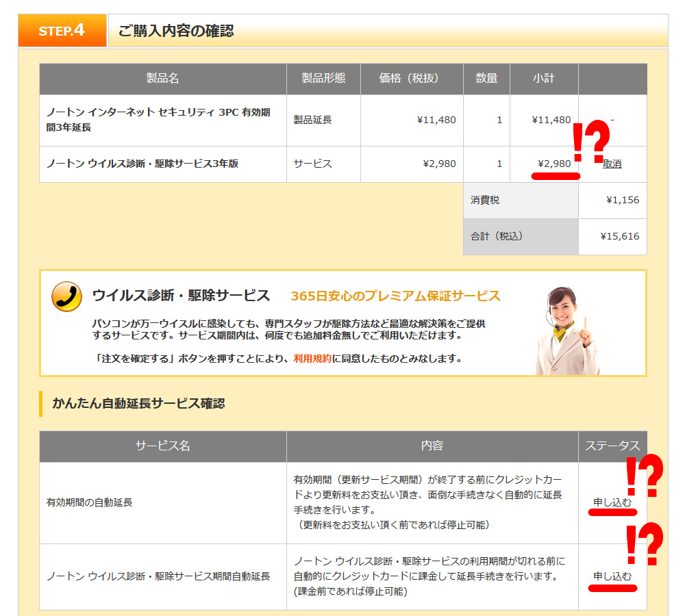The image size is (685, 616).
Task: Select the 製品形態 column header
Action: pos(323,79)
